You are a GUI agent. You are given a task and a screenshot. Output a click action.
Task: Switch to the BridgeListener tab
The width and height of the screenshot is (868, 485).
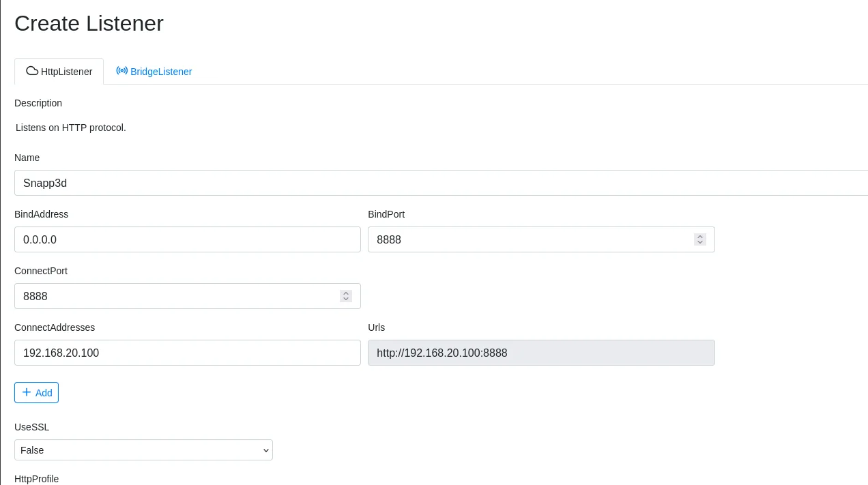click(x=161, y=72)
